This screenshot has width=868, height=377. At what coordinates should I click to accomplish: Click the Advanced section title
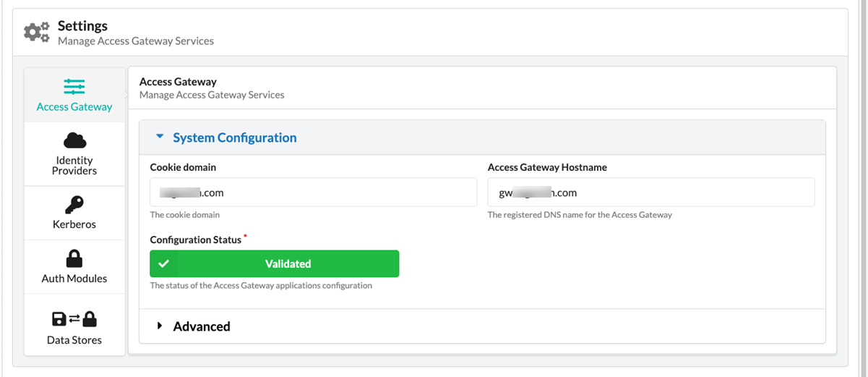click(x=202, y=326)
